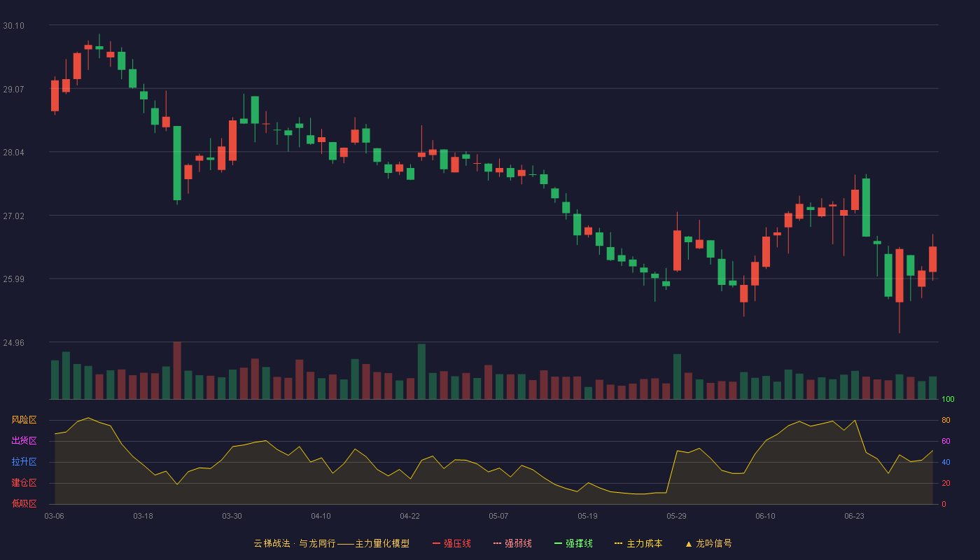Screen dimensions: 980x560
Task: Click the 风险区 zone label
Action: point(24,420)
